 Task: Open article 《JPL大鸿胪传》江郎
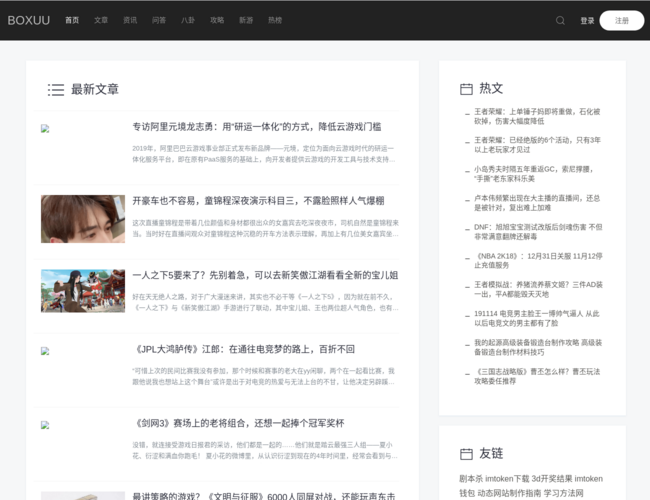245,350
